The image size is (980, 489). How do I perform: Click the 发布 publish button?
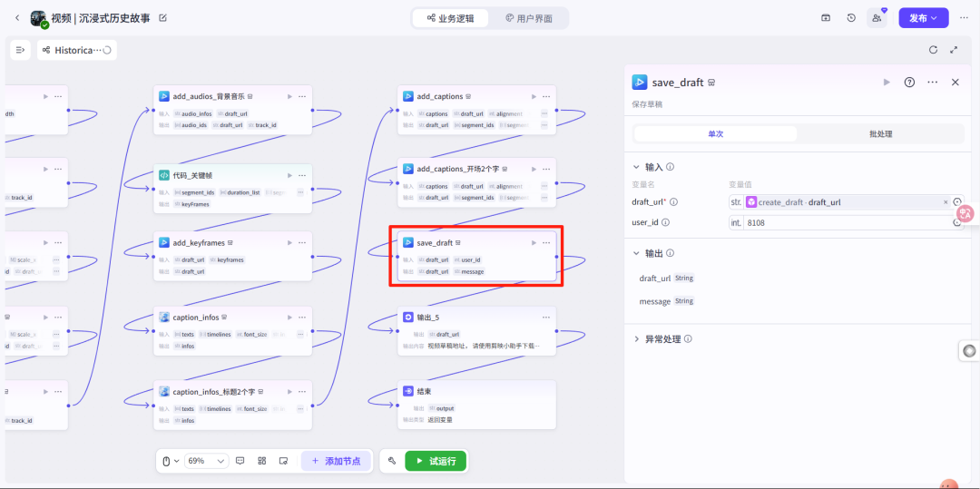(x=923, y=18)
